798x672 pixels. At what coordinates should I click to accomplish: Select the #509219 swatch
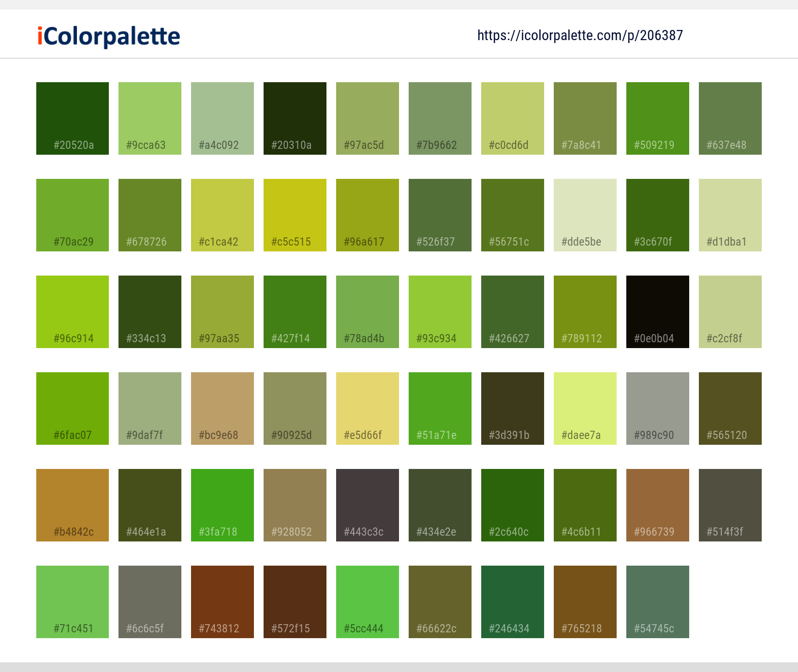658,118
